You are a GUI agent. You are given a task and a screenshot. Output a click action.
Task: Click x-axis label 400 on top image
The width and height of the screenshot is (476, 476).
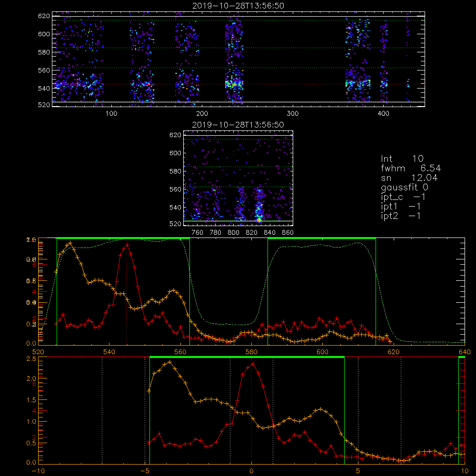coord(383,114)
